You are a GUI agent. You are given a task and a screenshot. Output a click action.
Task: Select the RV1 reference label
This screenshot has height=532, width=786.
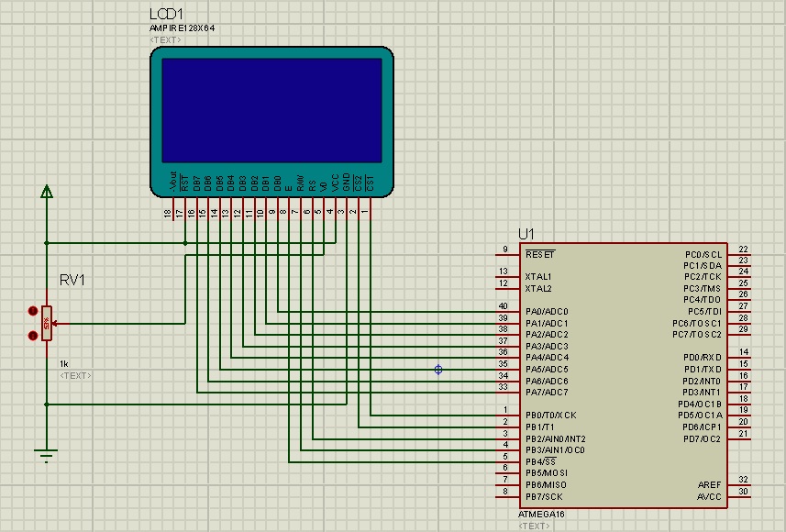coord(72,281)
